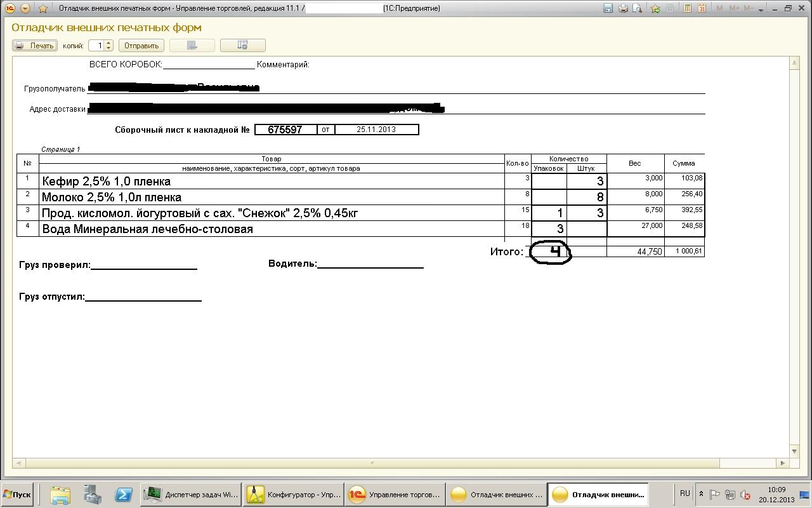Open the 1C main menu dropdown
This screenshot has height=508, width=812.
tap(10, 8)
